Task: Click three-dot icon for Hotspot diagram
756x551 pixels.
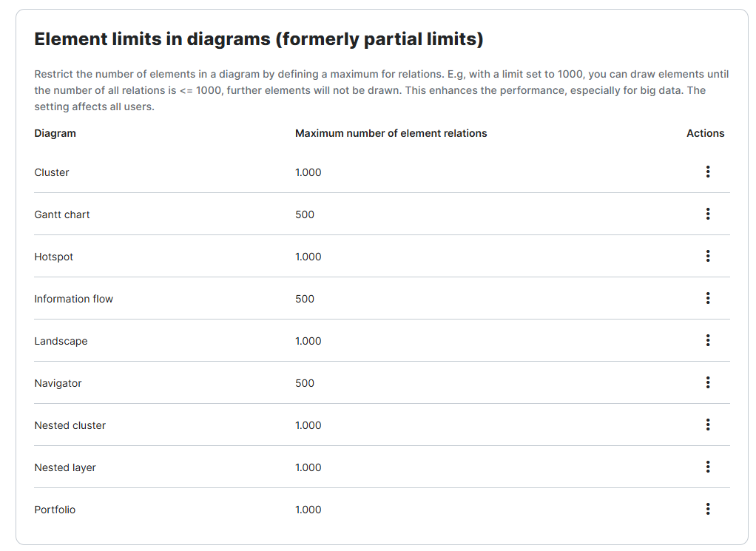Action: point(708,256)
